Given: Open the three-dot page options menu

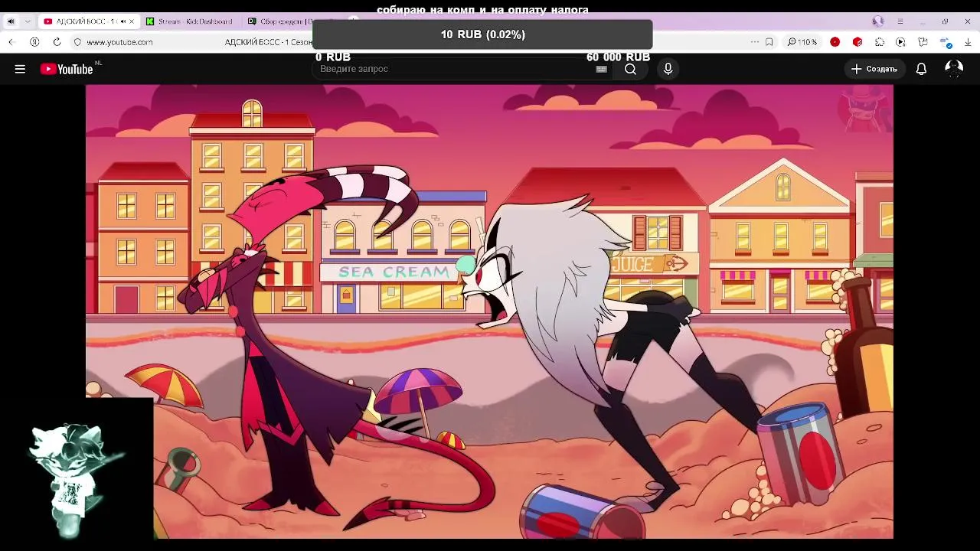Looking at the screenshot, I should click(x=755, y=42).
